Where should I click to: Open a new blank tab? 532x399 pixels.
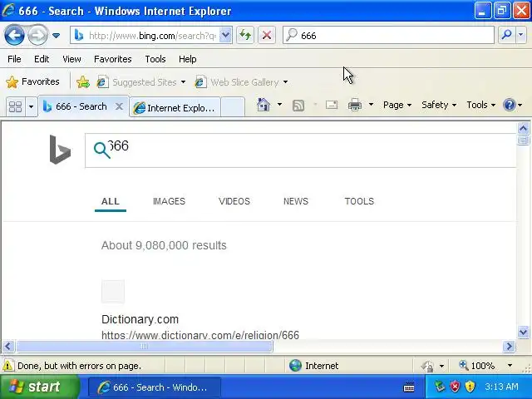pyautogui.click(x=233, y=107)
